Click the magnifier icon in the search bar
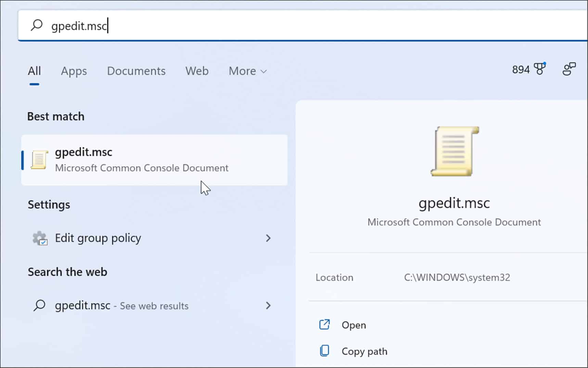 [37, 25]
